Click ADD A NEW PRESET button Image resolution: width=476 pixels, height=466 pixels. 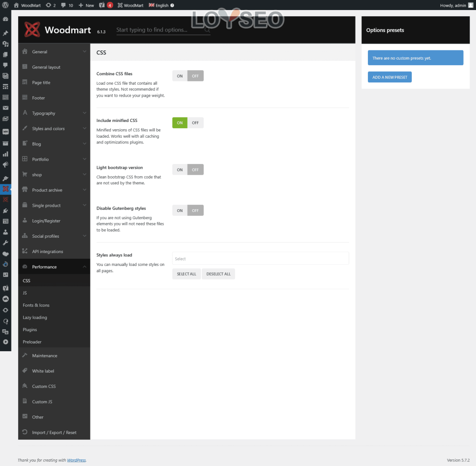pos(389,77)
